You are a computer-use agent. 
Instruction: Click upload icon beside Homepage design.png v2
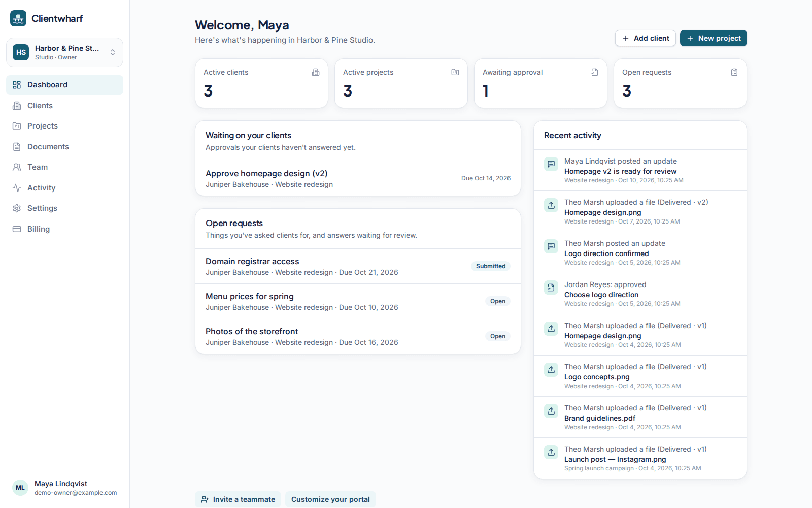click(x=551, y=205)
